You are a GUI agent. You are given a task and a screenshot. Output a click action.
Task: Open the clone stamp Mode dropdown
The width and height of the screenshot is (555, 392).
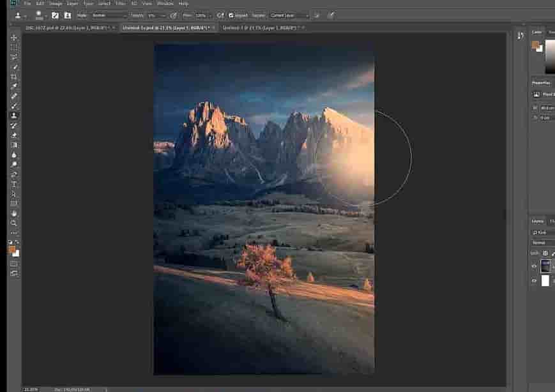tap(109, 15)
